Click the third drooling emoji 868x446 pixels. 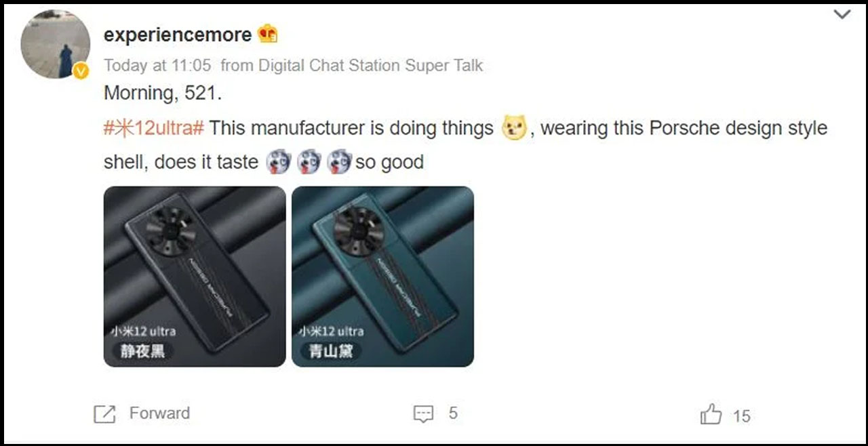339,163
